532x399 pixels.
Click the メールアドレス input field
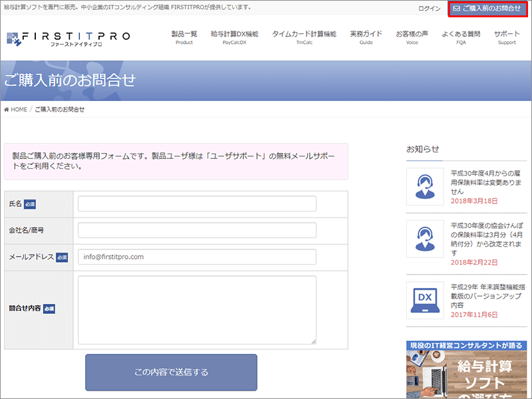click(x=197, y=257)
